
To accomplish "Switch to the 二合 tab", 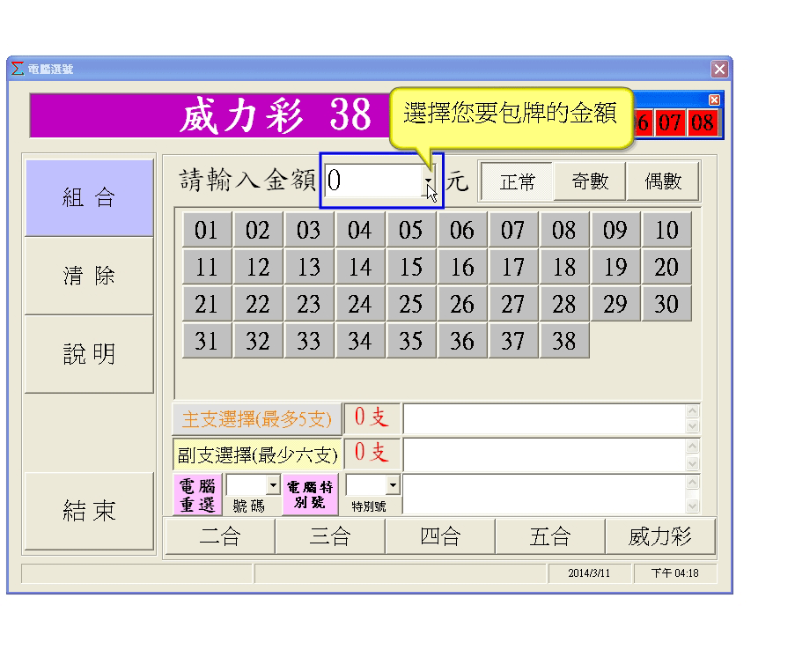I will point(220,536).
